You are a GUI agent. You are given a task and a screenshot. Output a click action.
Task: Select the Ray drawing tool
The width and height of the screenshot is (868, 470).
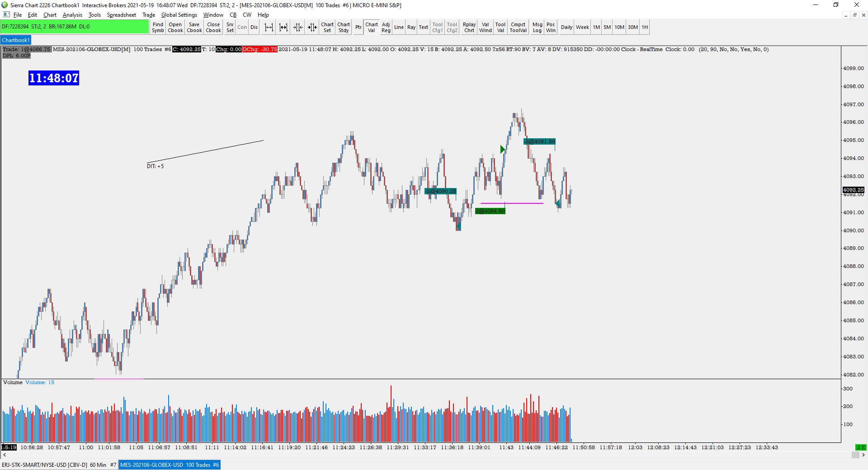click(411, 28)
